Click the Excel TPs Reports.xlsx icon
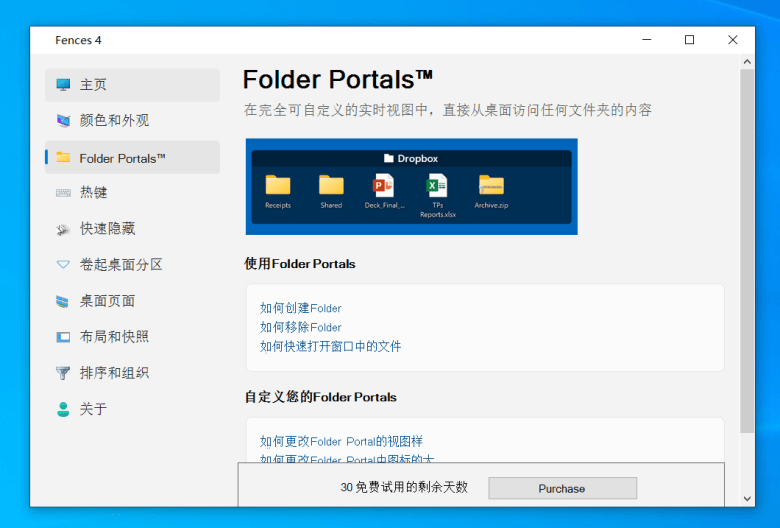 coord(437,185)
